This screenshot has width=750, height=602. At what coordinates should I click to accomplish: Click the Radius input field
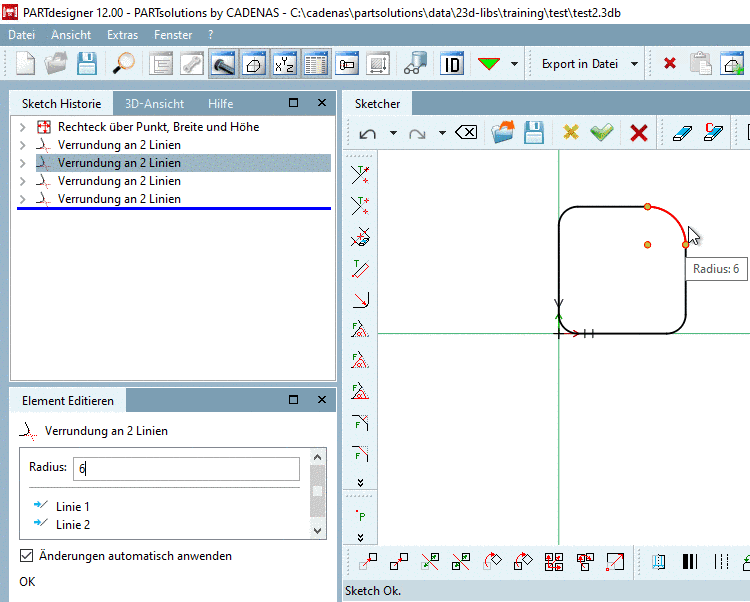coord(186,468)
